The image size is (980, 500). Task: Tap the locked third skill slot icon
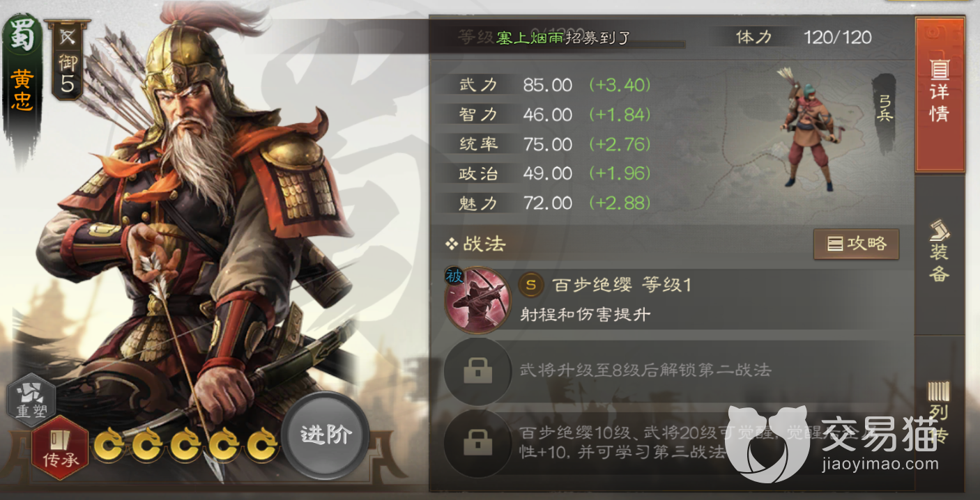click(477, 442)
